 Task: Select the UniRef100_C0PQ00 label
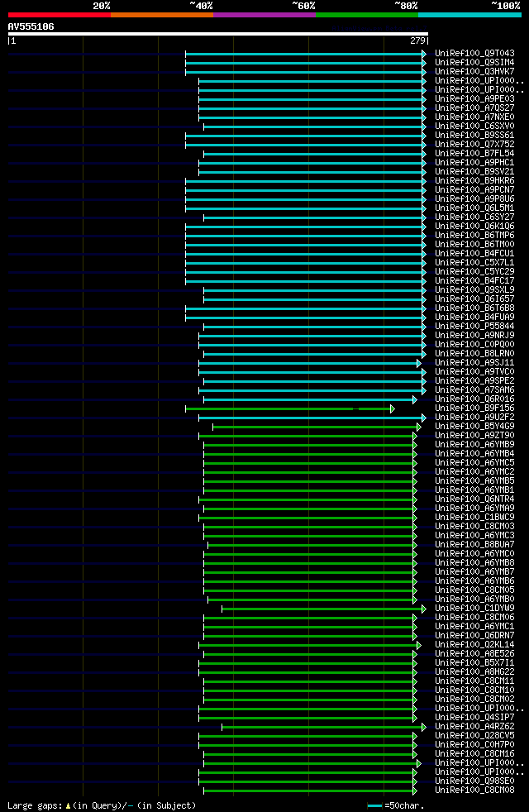[x=474, y=345]
